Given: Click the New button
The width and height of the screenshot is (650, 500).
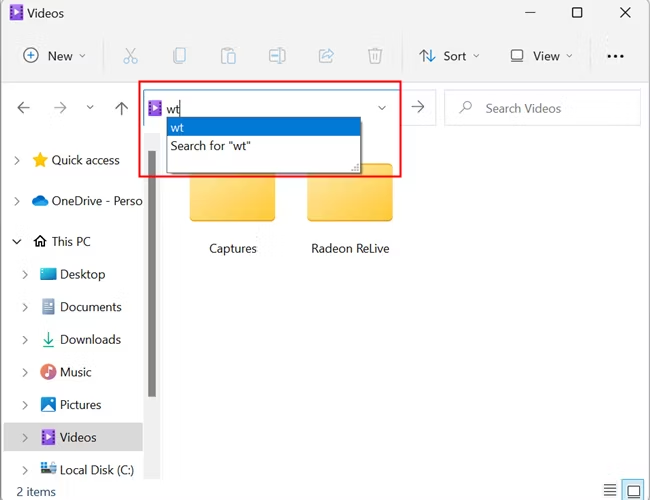Looking at the screenshot, I should pyautogui.click(x=55, y=56).
